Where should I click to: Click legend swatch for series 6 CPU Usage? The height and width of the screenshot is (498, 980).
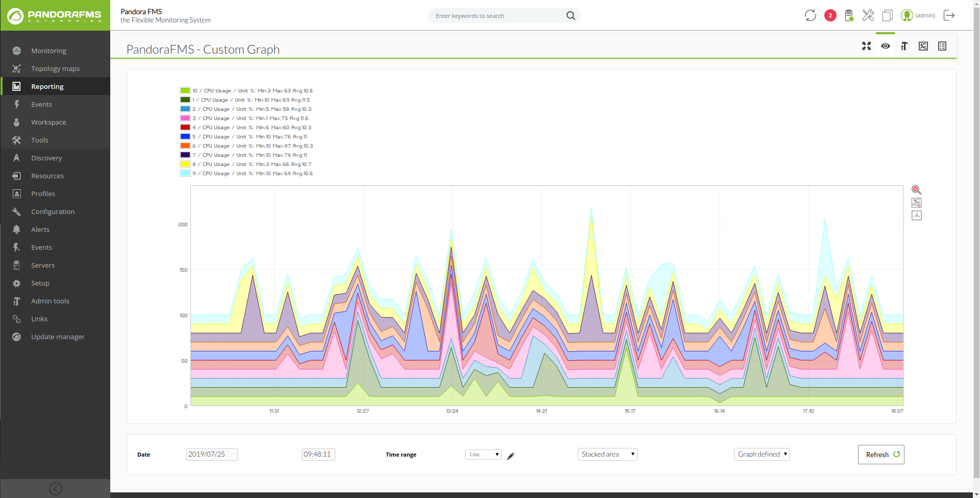[x=185, y=146]
